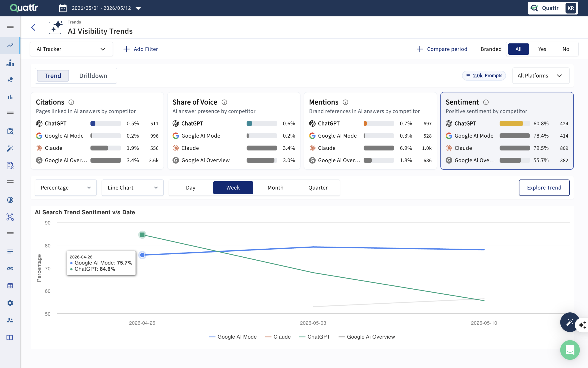
Task: Toggle ChatGPT legend series
Action: pyautogui.click(x=315, y=337)
